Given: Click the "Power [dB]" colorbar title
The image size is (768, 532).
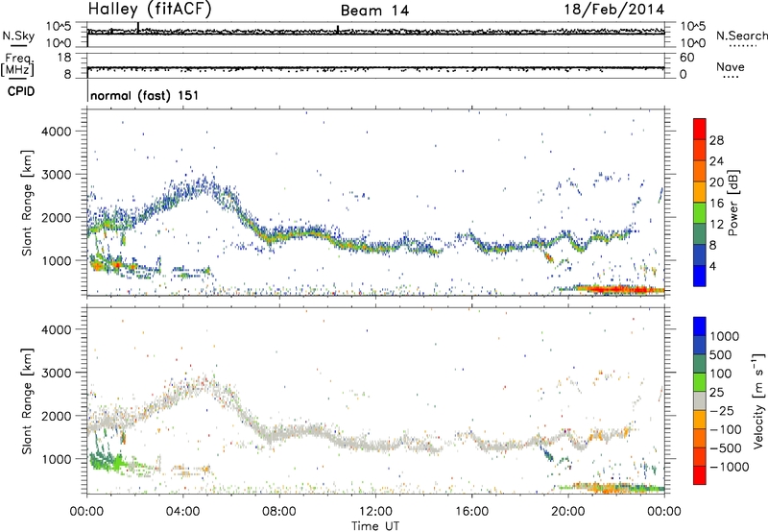Looking at the screenshot, I should click(x=733, y=203).
